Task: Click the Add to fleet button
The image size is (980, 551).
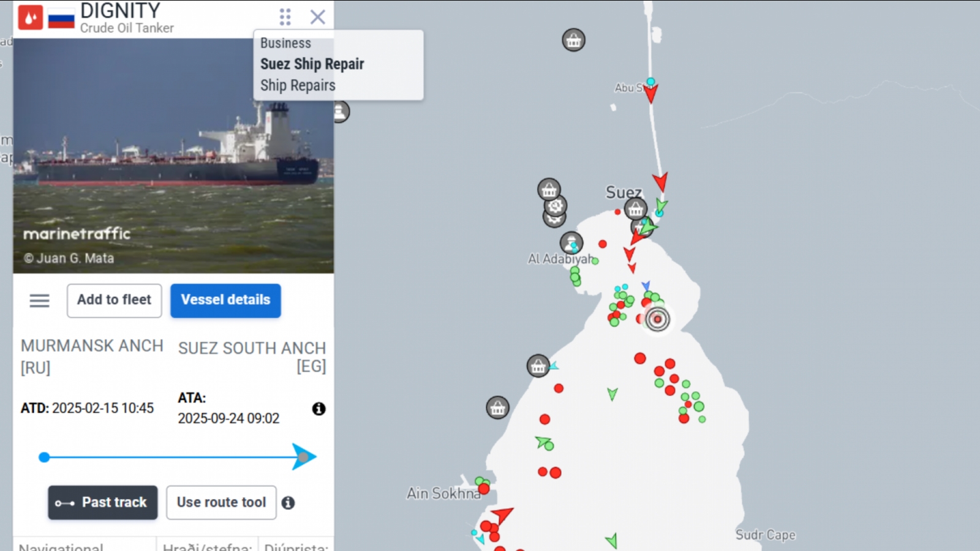Action: coord(114,300)
